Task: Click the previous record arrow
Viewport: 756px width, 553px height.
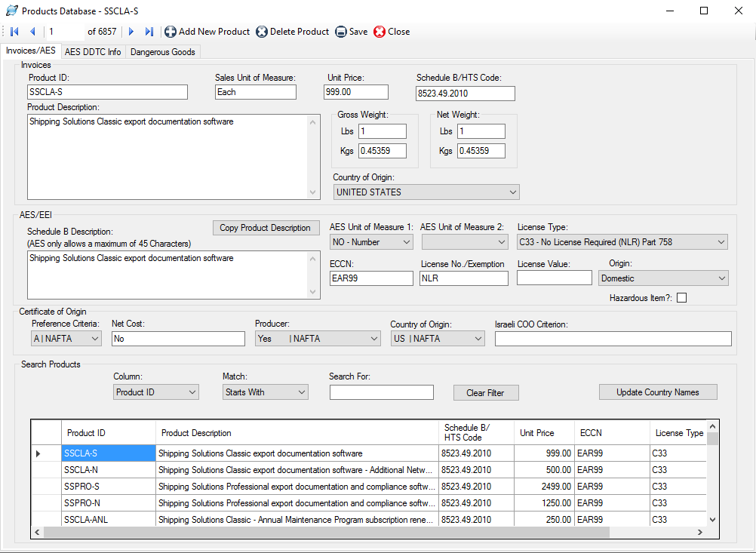Action: click(32, 32)
